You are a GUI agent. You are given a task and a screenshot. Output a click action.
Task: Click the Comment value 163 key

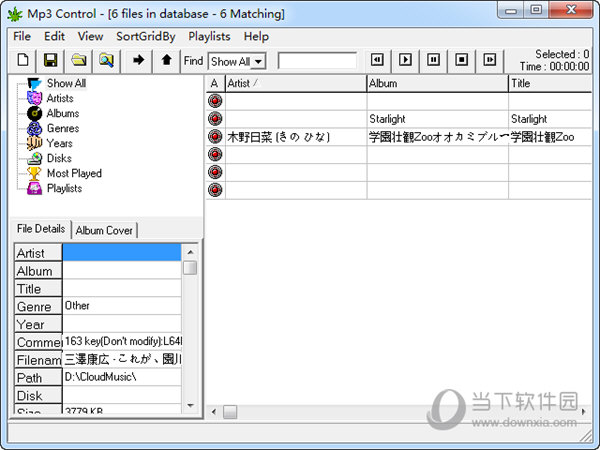122,341
